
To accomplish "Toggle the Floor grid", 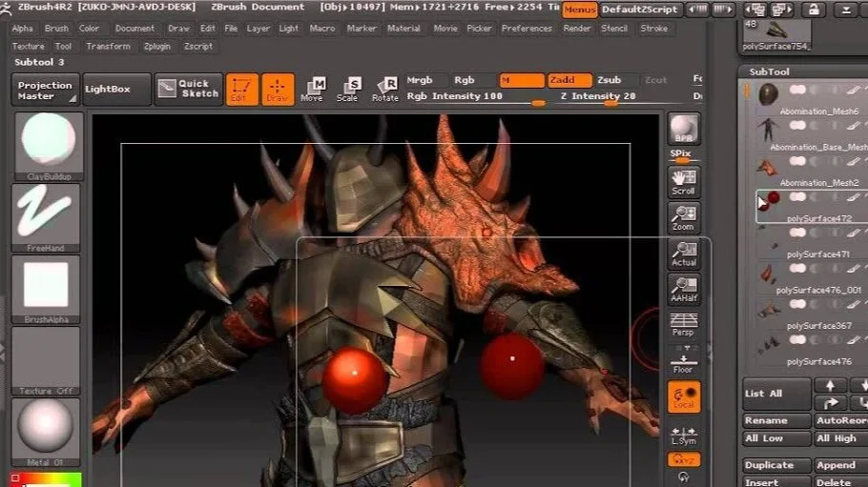I will pos(684,361).
